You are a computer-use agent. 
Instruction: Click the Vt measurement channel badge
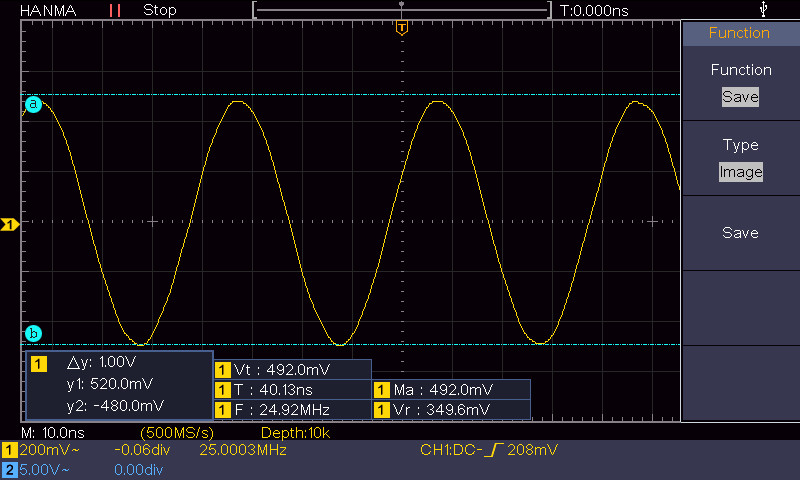pyautogui.click(x=222, y=369)
